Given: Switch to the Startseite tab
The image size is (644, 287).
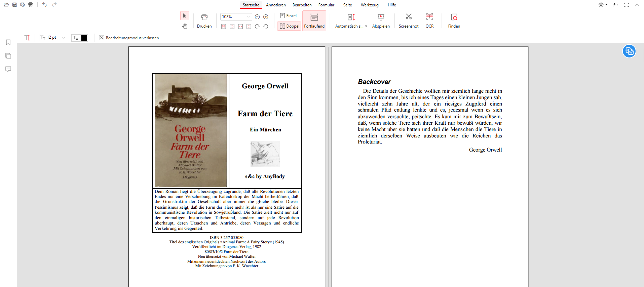Looking at the screenshot, I should 251,5.
